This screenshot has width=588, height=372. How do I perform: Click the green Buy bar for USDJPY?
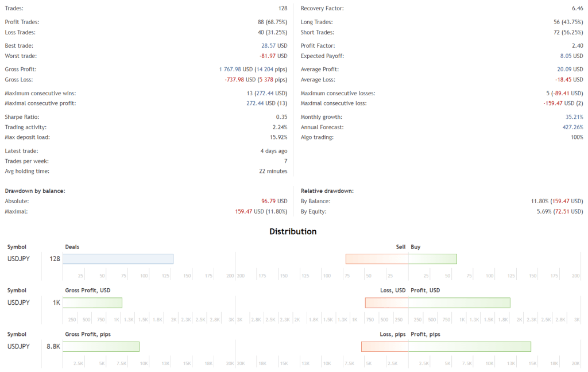[x=432, y=259]
